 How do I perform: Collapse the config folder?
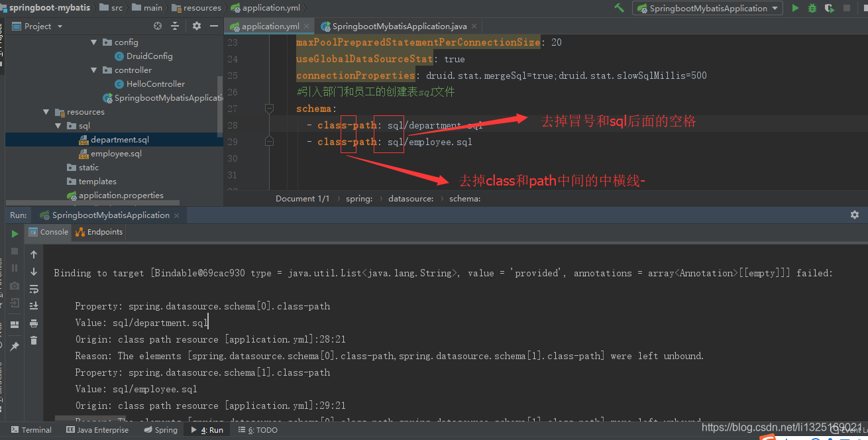[94, 42]
